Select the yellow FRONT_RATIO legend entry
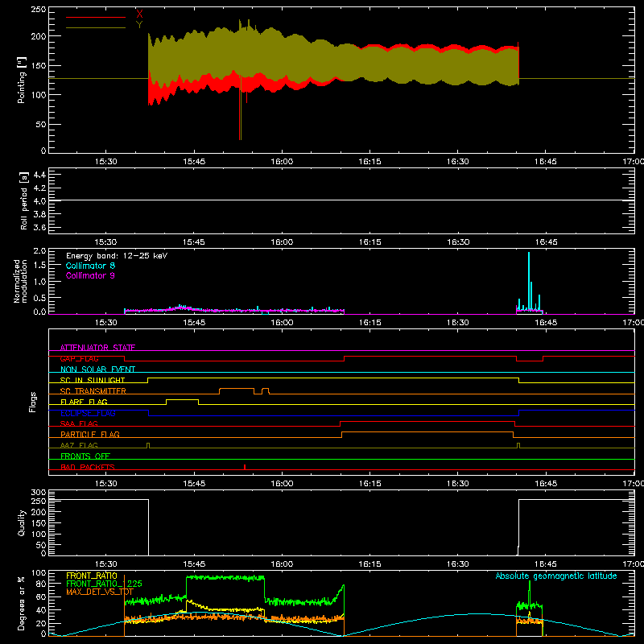This screenshot has height=644, width=644. tap(92, 576)
